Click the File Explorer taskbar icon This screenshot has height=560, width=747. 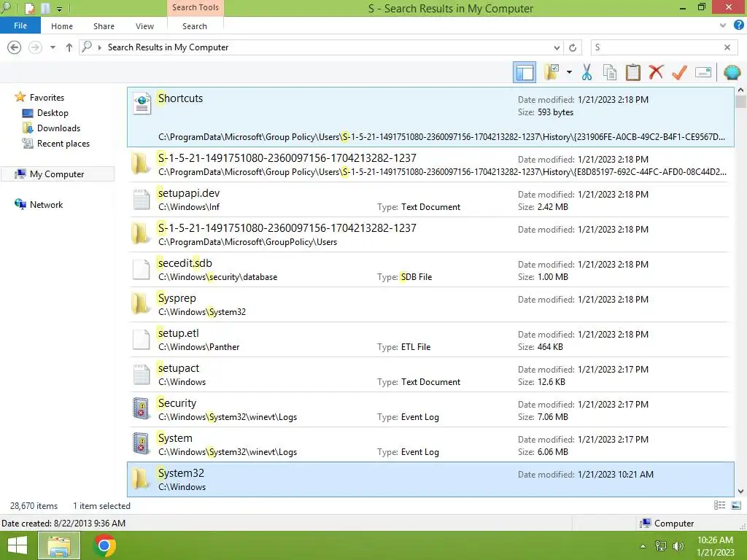point(59,545)
